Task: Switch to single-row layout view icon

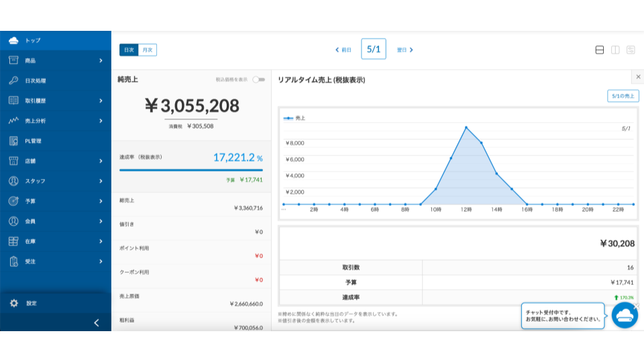Action: click(600, 50)
